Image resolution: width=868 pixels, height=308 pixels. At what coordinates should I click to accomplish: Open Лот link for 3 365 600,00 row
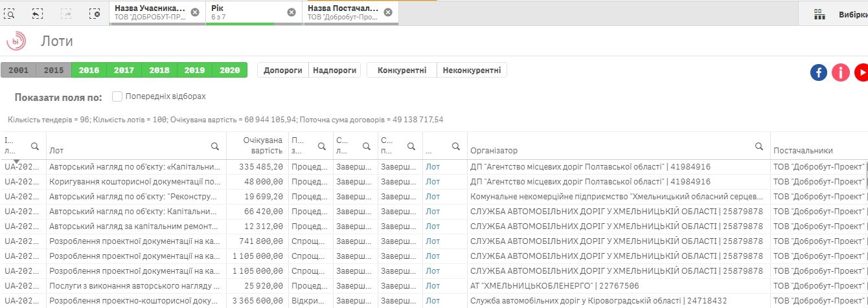[x=432, y=300]
